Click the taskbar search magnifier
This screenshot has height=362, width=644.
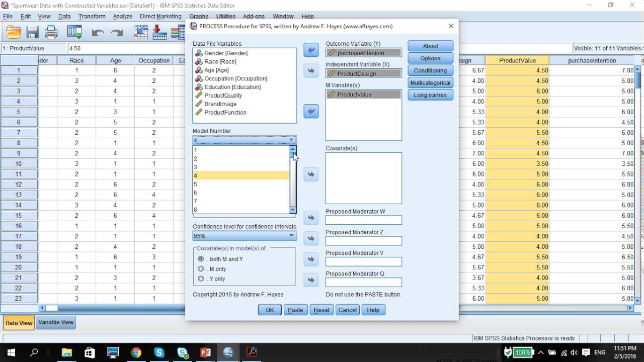34,352
